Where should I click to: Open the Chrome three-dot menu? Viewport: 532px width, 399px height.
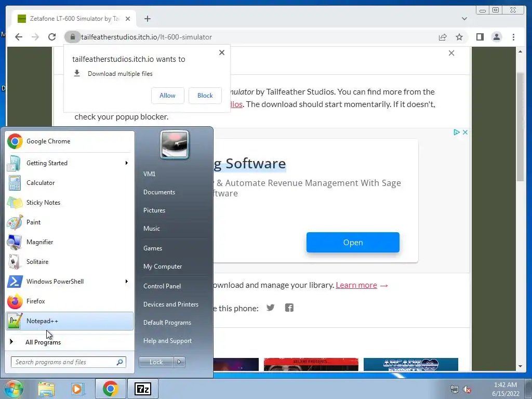(513, 37)
